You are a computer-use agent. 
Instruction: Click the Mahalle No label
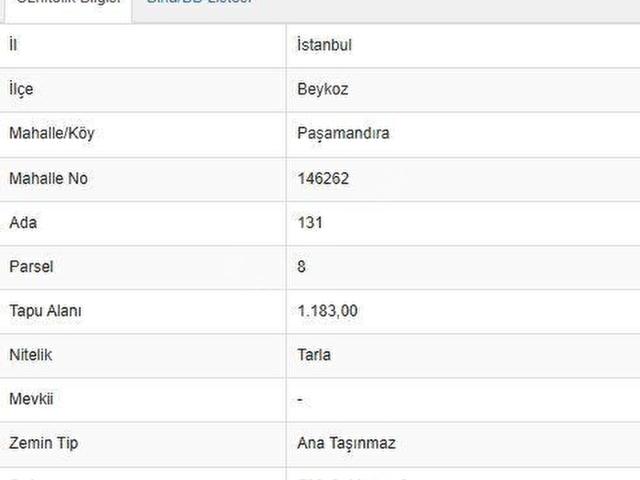click(x=48, y=178)
